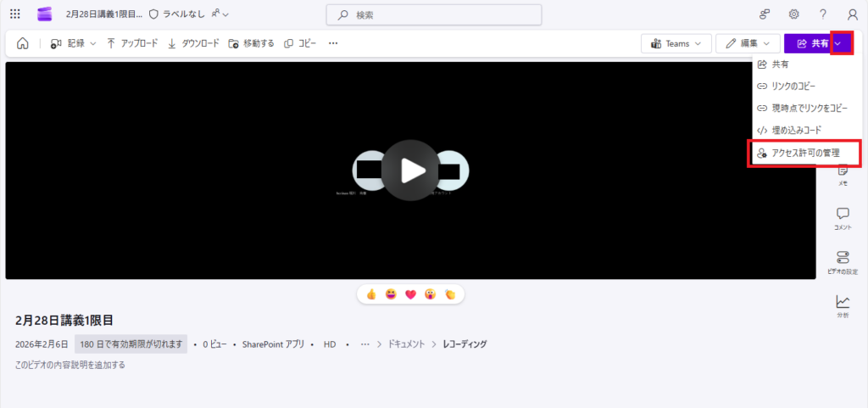Screen dimensions: 868x408
Task: React with the heart emoji
Action: click(411, 294)
